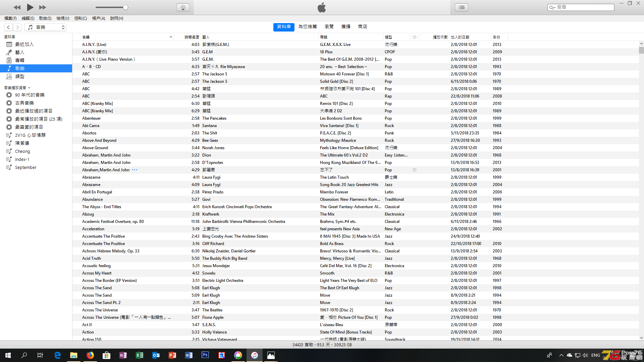Go forward with the right navigation arrow
The height and width of the screenshot is (362, 644).
pos(17,27)
